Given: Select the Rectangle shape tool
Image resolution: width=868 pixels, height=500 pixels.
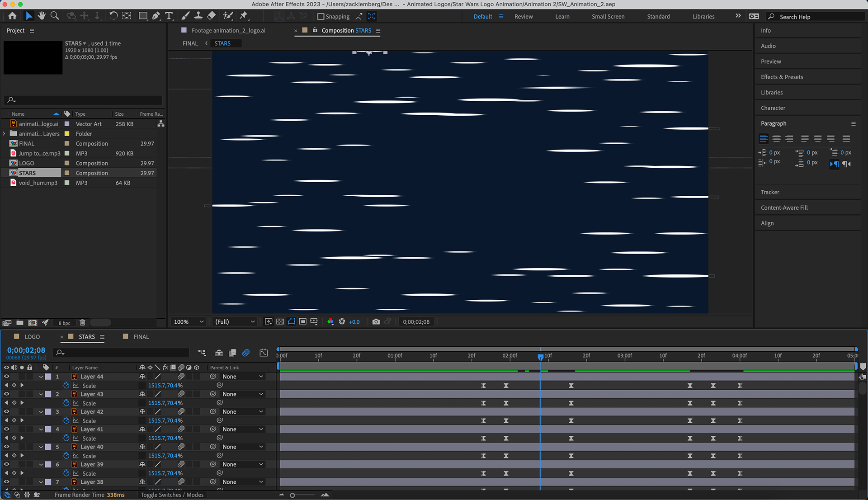Looking at the screenshot, I should (x=143, y=16).
